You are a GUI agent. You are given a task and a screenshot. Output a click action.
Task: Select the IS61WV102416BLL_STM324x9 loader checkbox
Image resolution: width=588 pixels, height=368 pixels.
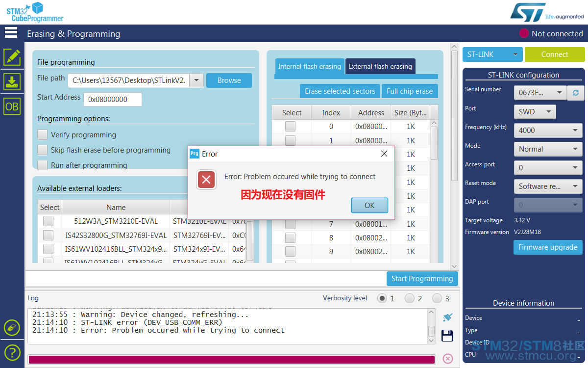[x=48, y=249]
